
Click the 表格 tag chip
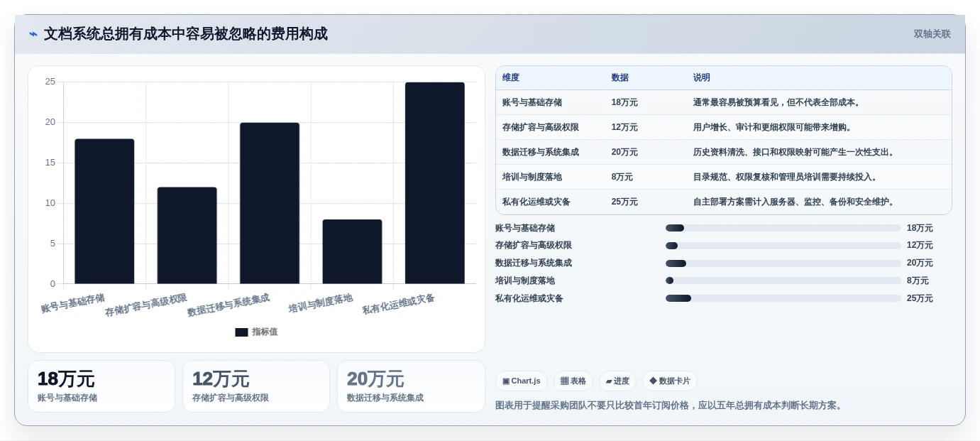tap(573, 381)
